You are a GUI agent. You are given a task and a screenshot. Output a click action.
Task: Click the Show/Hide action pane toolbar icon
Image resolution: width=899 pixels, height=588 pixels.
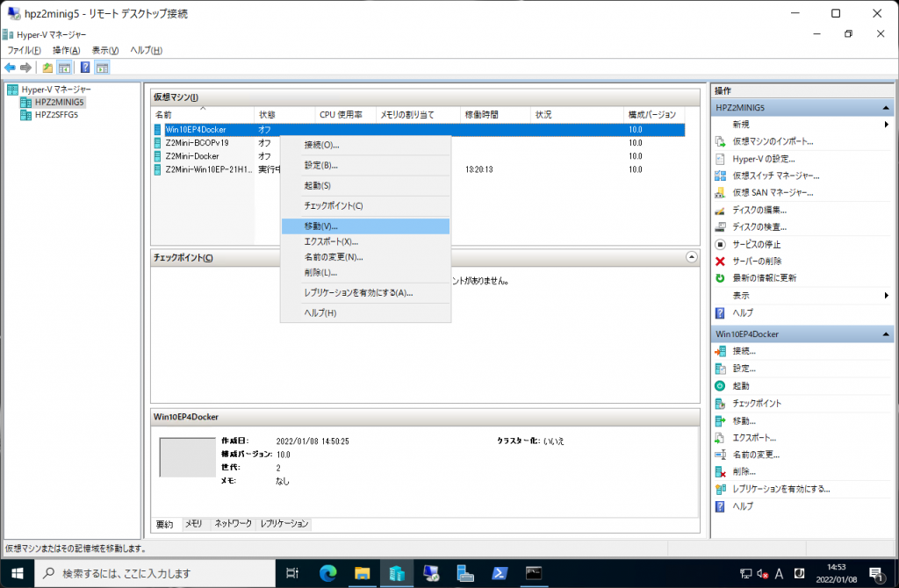click(x=102, y=68)
